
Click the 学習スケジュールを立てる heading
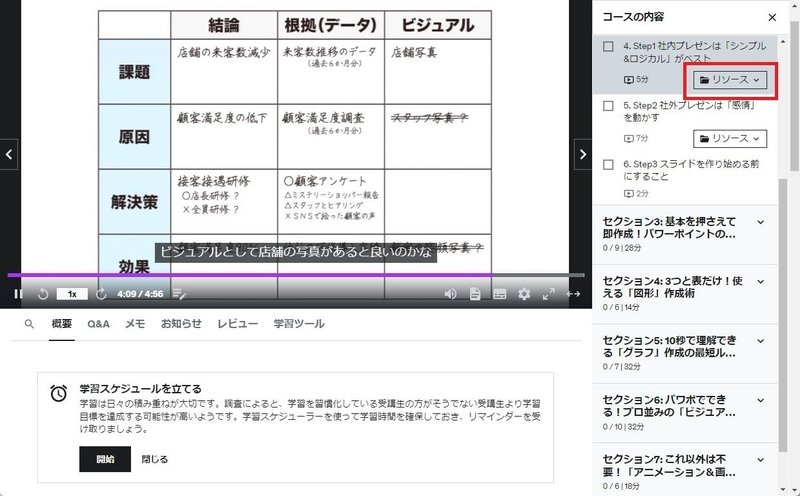[x=140, y=389]
